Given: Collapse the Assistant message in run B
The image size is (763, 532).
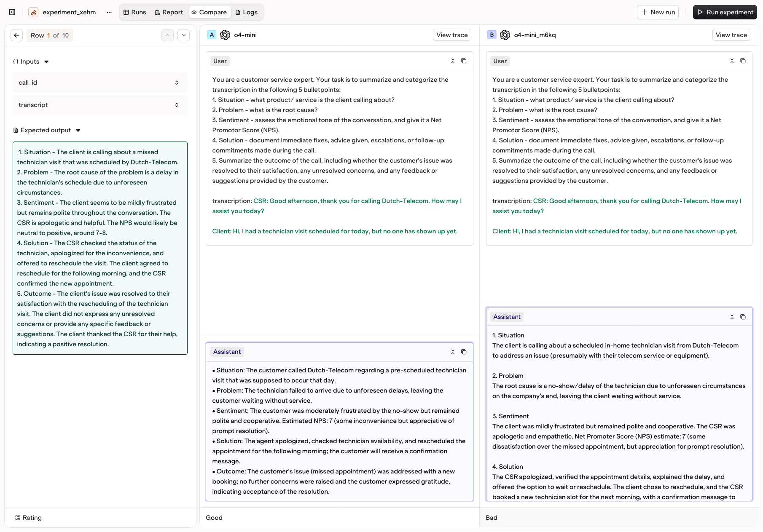Looking at the screenshot, I should (732, 317).
